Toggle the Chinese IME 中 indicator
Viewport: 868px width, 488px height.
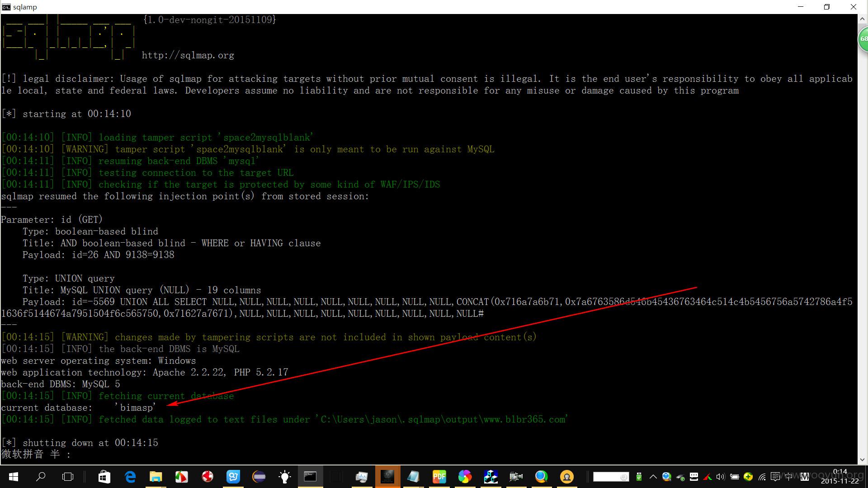click(x=789, y=477)
